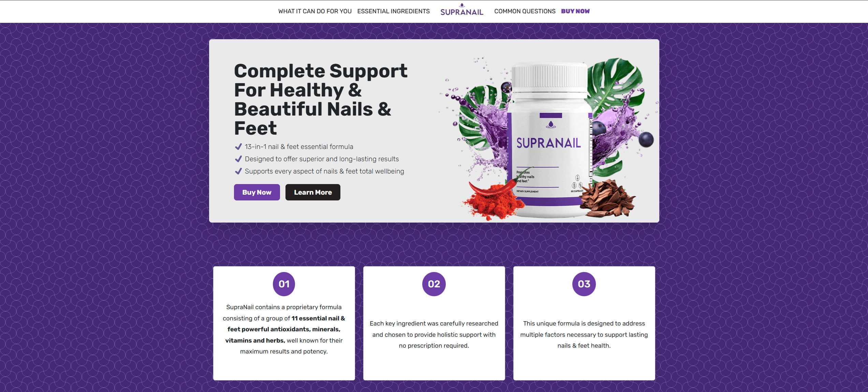868x392 pixels.
Task: Click the droplet icon on bottle label
Action: (550, 125)
